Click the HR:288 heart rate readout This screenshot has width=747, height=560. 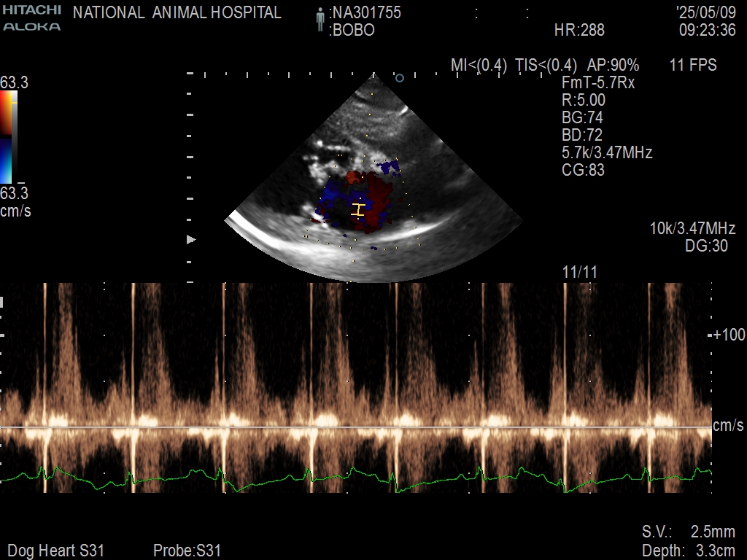tap(579, 31)
